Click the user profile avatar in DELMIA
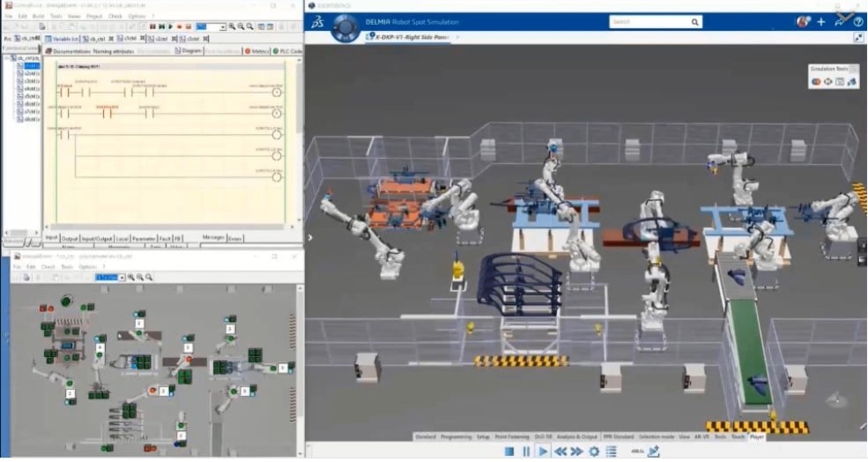 (802, 22)
